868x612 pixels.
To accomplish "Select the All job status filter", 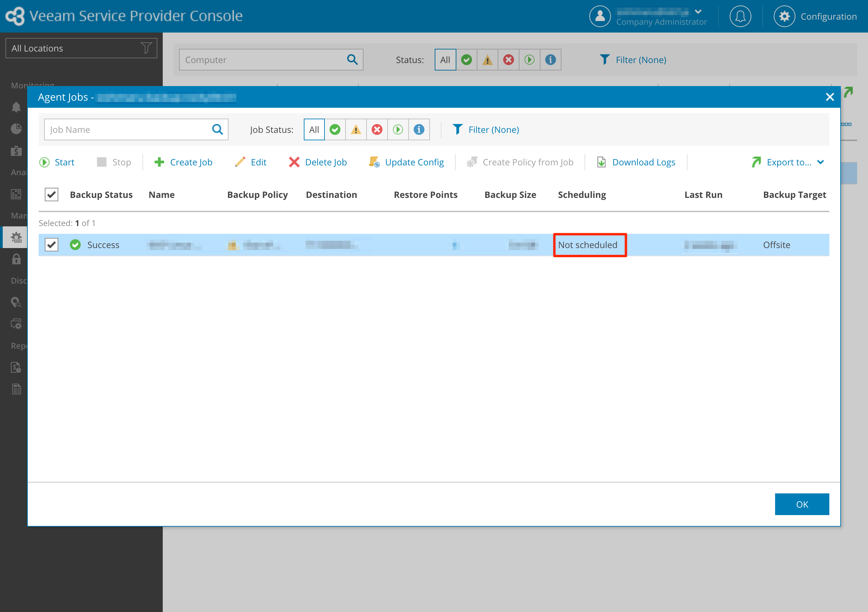I will point(314,129).
